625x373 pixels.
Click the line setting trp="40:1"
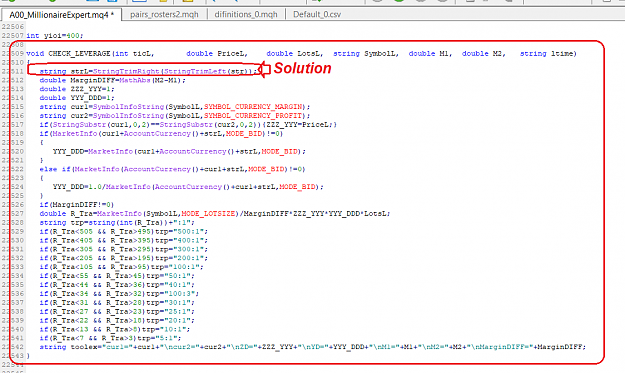[117, 285]
